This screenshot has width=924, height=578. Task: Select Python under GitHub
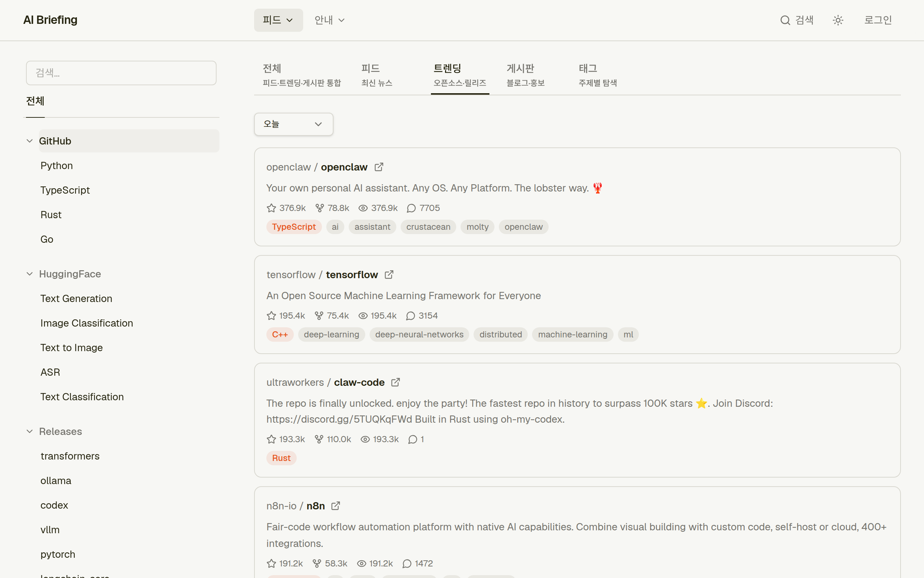click(57, 165)
